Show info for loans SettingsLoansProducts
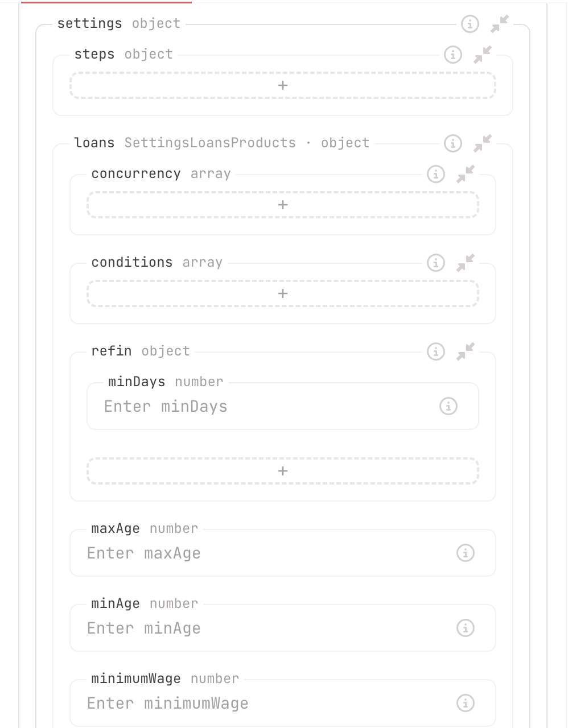Viewport: 568px width, 728px height. [x=452, y=143]
